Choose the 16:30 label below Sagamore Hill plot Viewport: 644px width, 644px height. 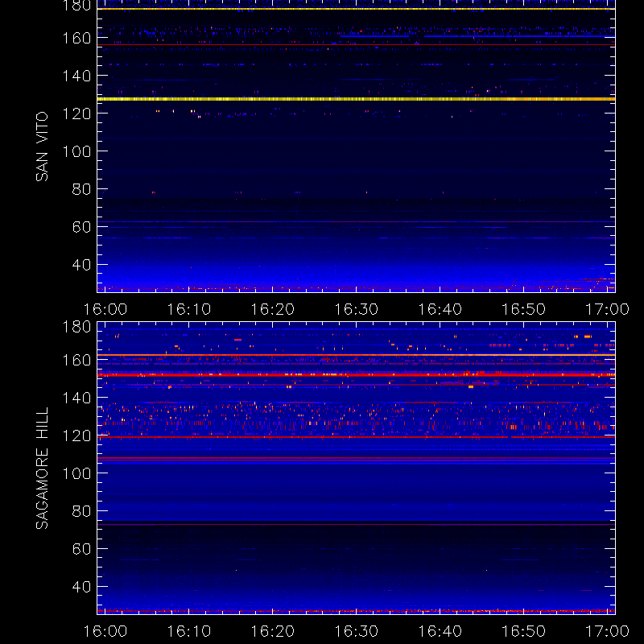[x=356, y=631]
